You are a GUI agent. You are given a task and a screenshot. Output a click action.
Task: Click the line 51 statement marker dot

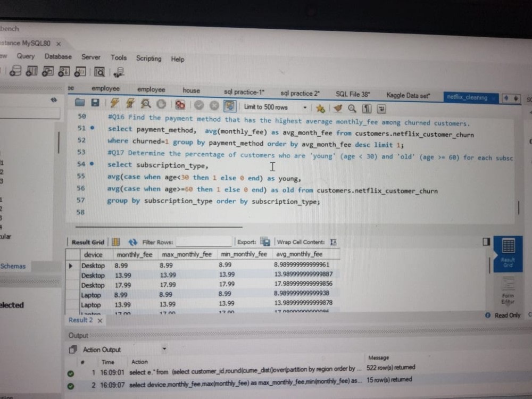[x=92, y=128]
